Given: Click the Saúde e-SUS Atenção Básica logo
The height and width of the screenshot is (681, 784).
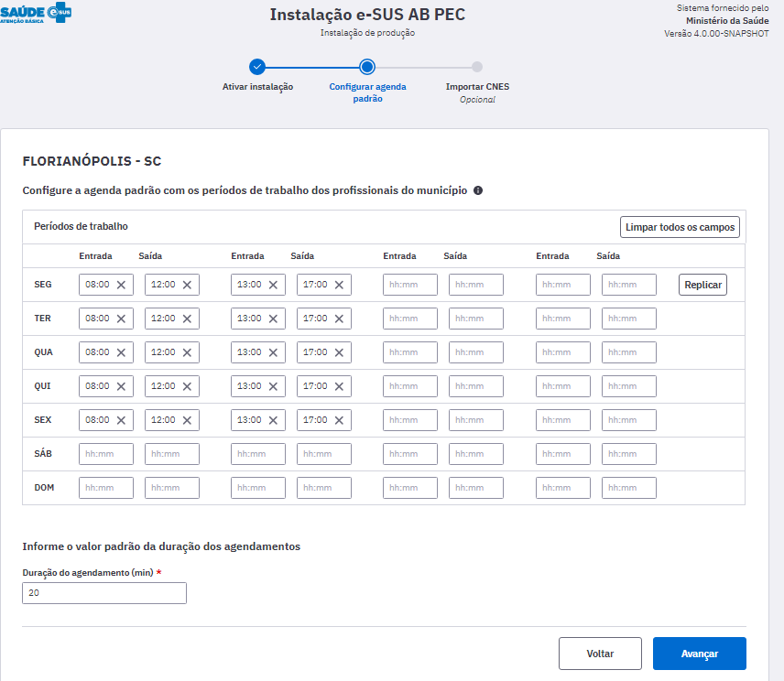Looking at the screenshot, I should pos(36,13).
